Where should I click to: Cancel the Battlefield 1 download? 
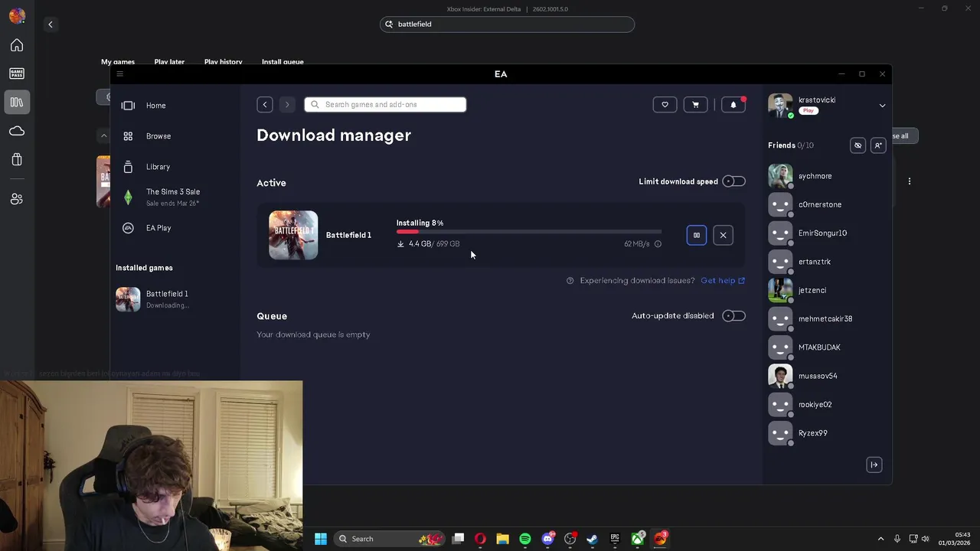[723, 235]
